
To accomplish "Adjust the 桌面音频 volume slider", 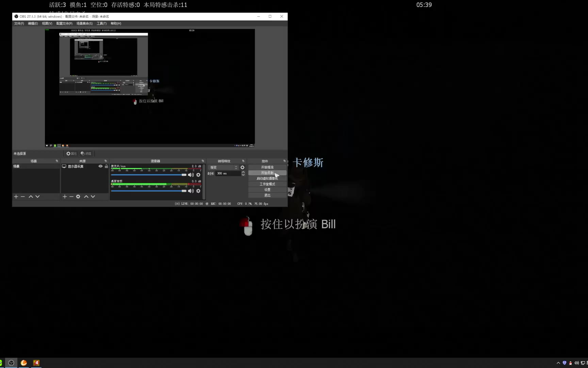I will click(x=149, y=191).
